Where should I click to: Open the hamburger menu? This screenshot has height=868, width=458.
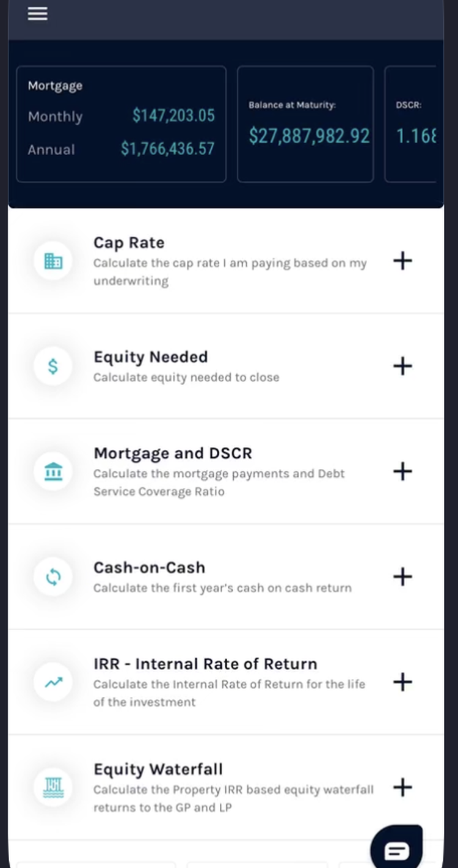pyautogui.click(x=37, y=13)
